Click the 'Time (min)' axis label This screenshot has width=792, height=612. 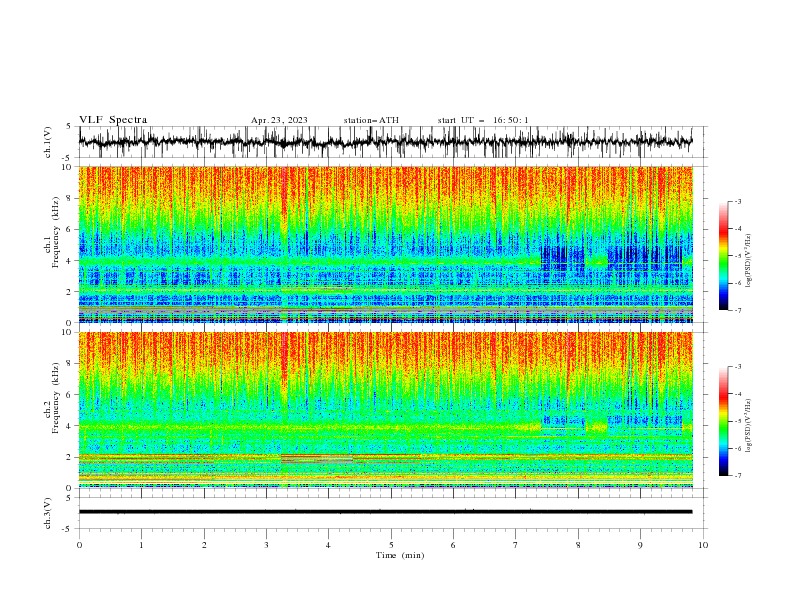pos(400,555)
